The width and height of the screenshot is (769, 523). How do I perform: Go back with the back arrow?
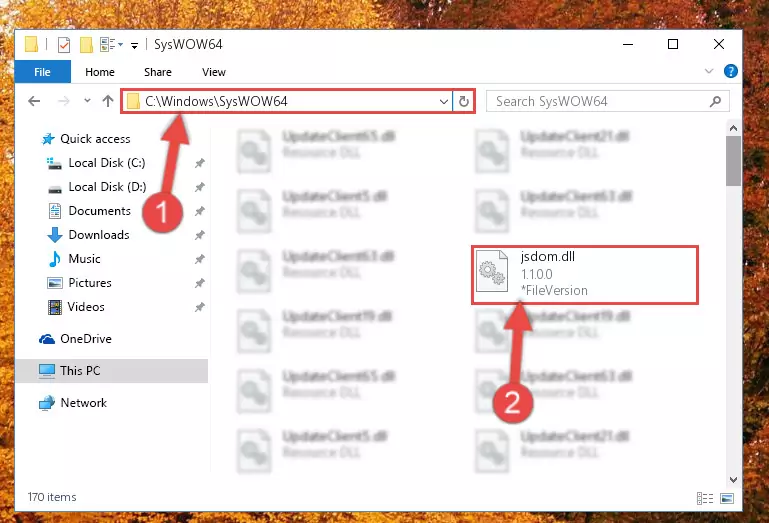point(34,101)
